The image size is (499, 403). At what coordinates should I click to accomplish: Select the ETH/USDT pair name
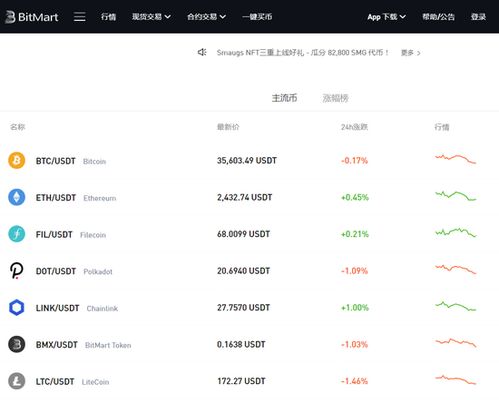coord(56,198)
